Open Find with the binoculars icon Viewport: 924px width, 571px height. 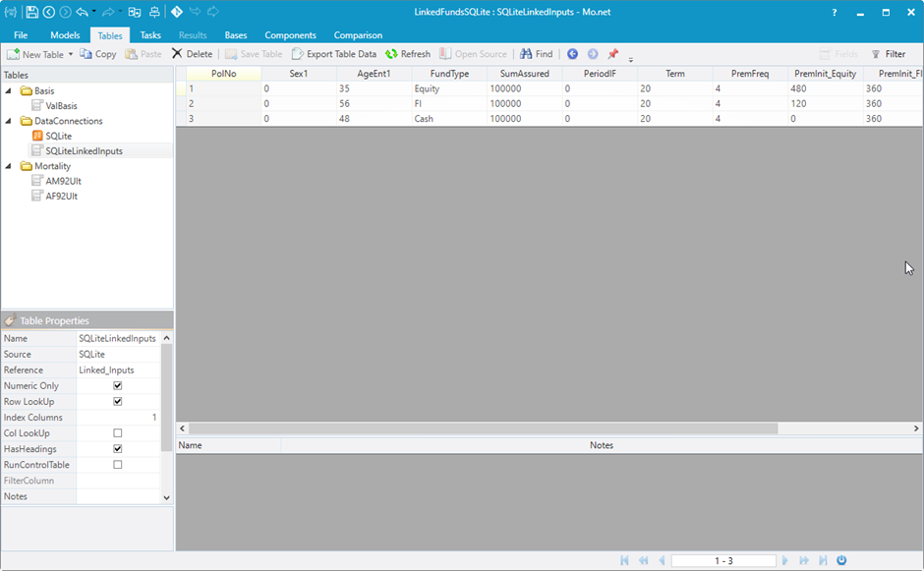click(527, 54)
